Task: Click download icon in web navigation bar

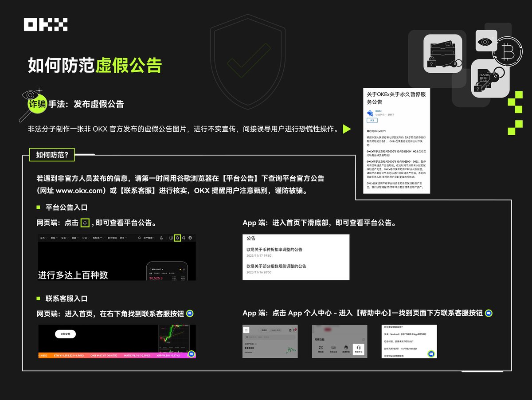Action: tap(171, 238)
